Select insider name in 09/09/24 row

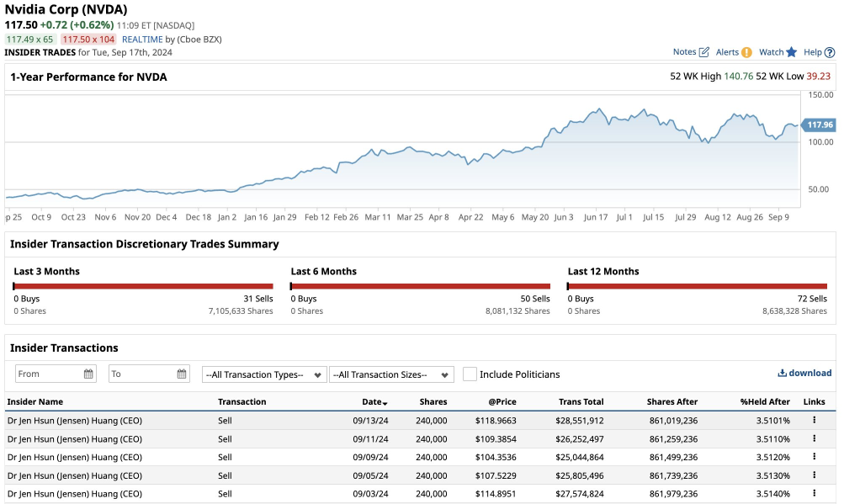tap(75, 457)
